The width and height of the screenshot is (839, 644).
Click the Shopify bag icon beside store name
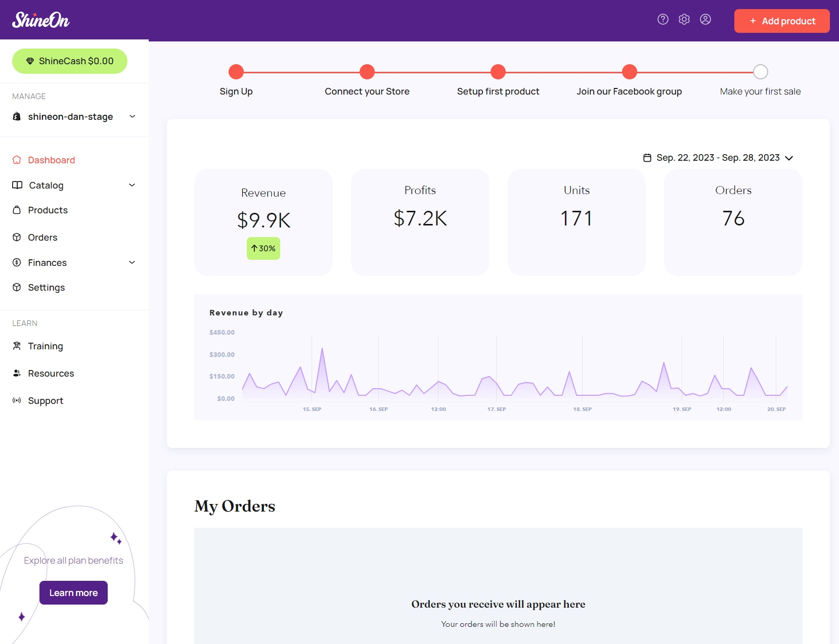click(17, 117)
